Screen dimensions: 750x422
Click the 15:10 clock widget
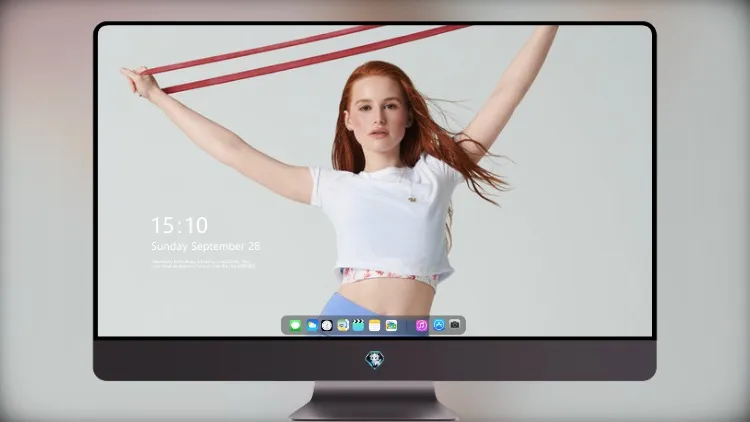(x=179, y=225)
